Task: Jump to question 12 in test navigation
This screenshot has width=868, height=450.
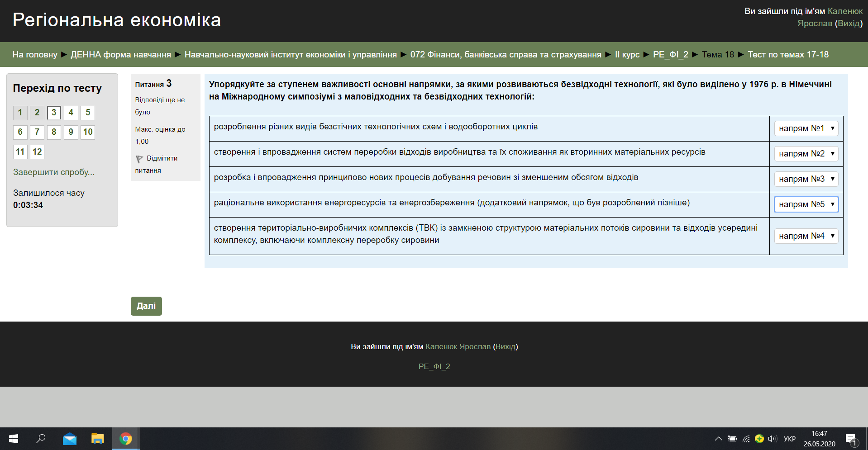Action: tap(37, 152)
